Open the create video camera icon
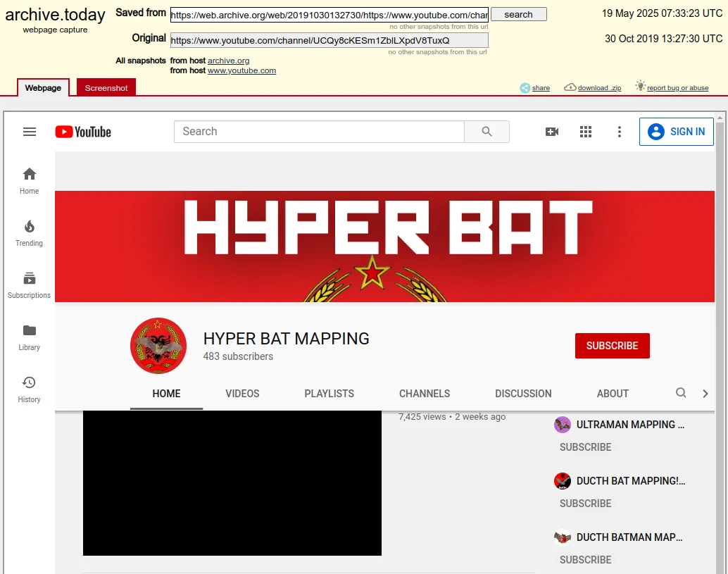The image size is (728, 574). [x=551, y=132]
